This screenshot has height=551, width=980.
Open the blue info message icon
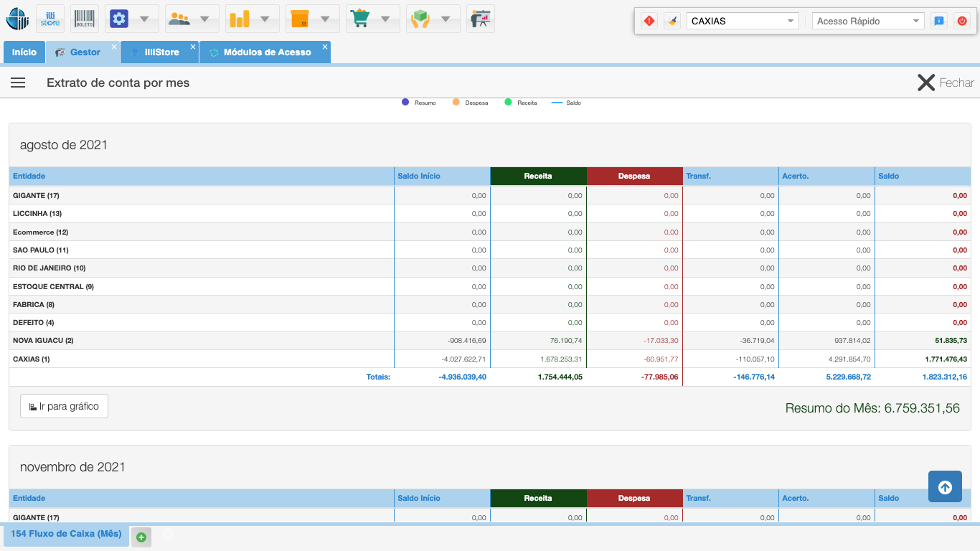click(938, 21)
